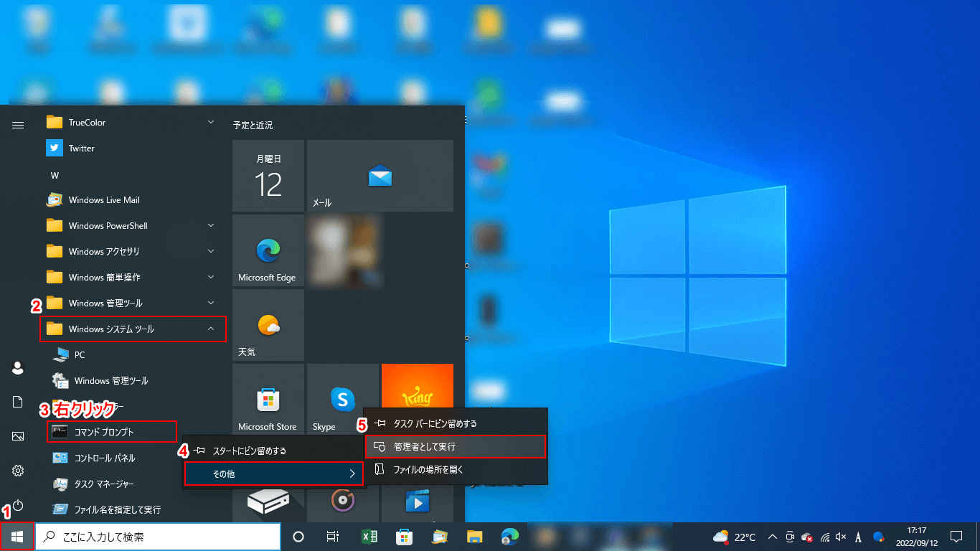The height and width of the screenshot is (551, 980).
Task: Open Windows Live Mail from app list
Action: click(x=133, y=199)
